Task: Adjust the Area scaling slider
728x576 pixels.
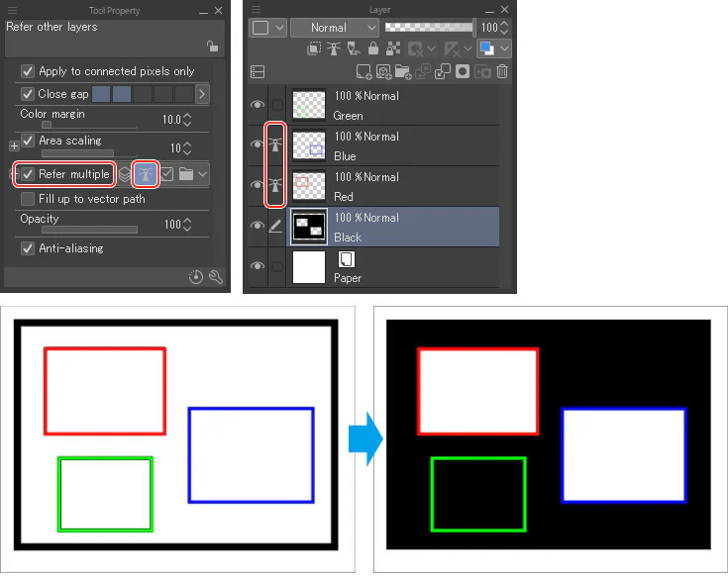Action: pyautogui.click(x=89, y=153)
